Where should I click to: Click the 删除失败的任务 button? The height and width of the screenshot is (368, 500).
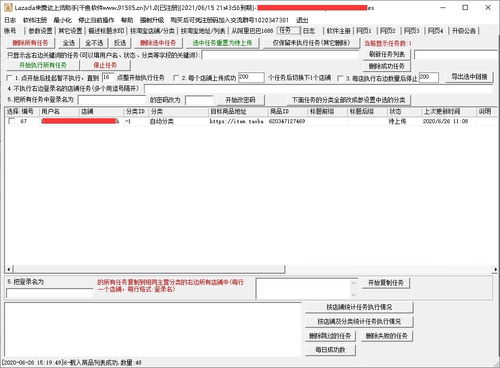387,336
